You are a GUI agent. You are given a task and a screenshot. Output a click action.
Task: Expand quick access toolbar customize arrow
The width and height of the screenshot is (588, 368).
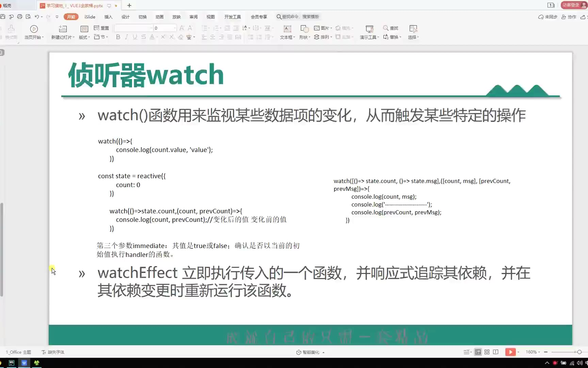57,17
